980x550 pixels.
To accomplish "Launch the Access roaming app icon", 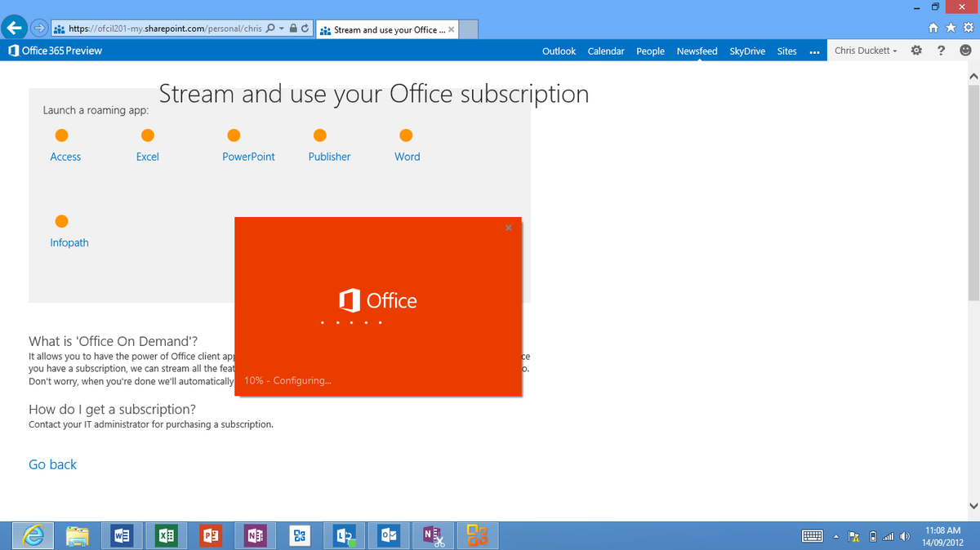I will 61,135.
